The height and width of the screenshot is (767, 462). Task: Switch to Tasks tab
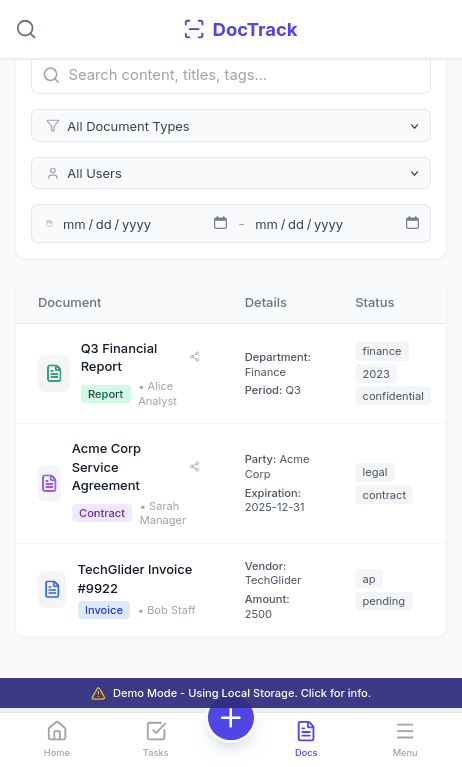coord(156,739)
